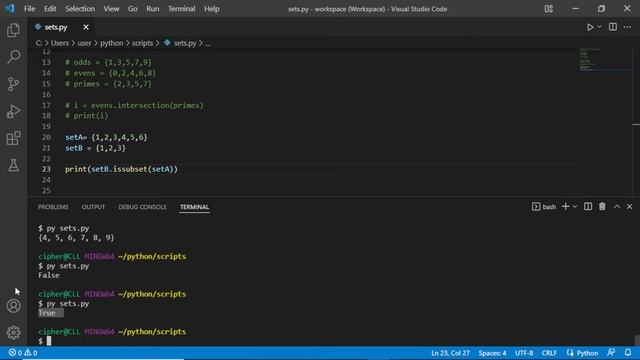Screen dimensions: 640x360
Task: Open the Edit menu
Action: 50,9
